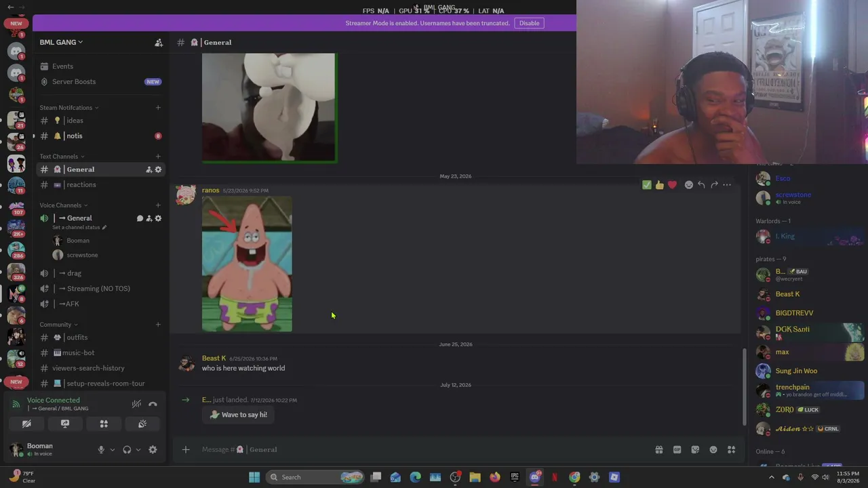Join Streaming (NO TOS) voice channel

(100, 289)
